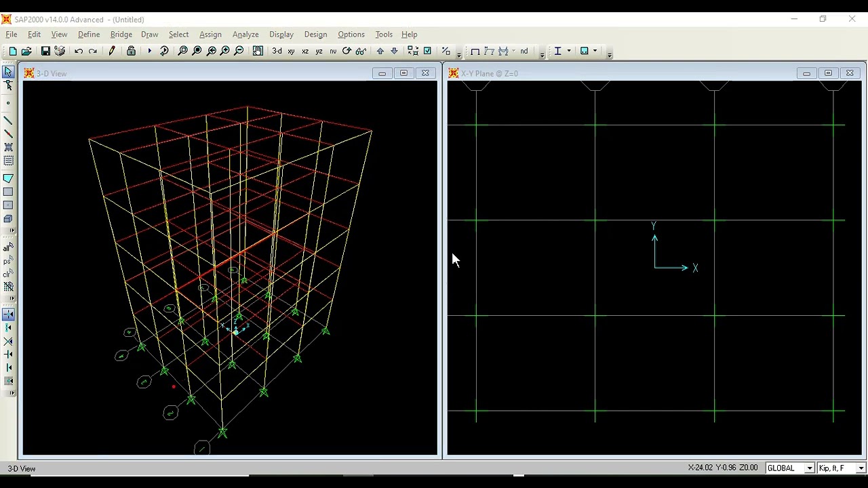This screenshot has height=488, width=868.
Task: Select the Draw Frame/Cable line tool
Action: tap(8, 120)
